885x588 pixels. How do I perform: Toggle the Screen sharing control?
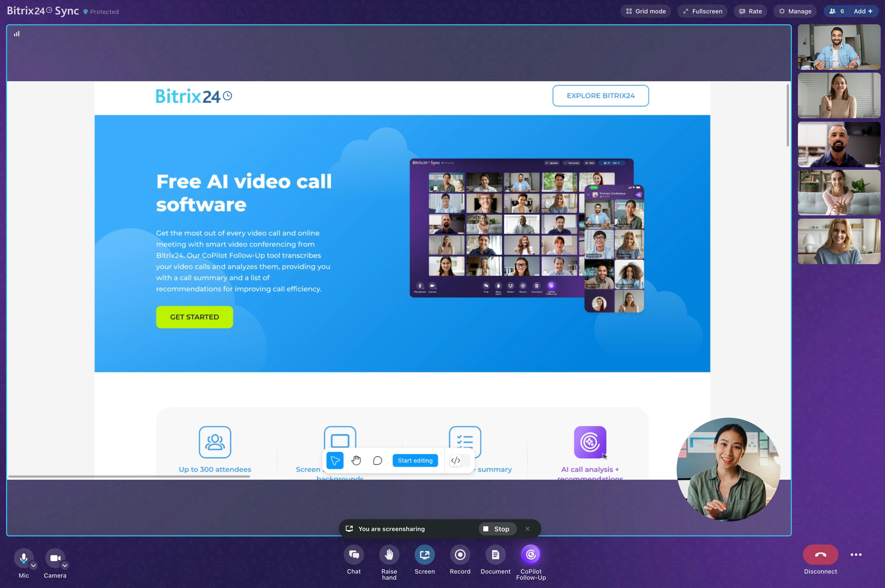point(424,554)
